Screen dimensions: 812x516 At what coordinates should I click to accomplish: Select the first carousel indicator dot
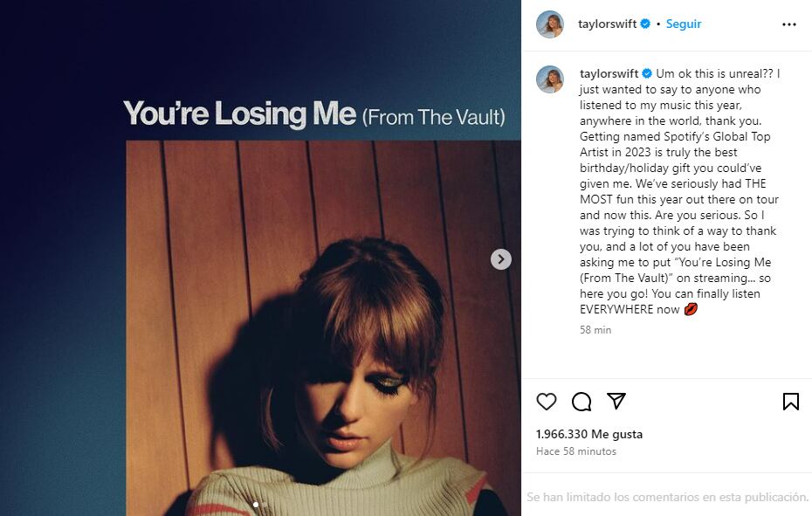255,505
